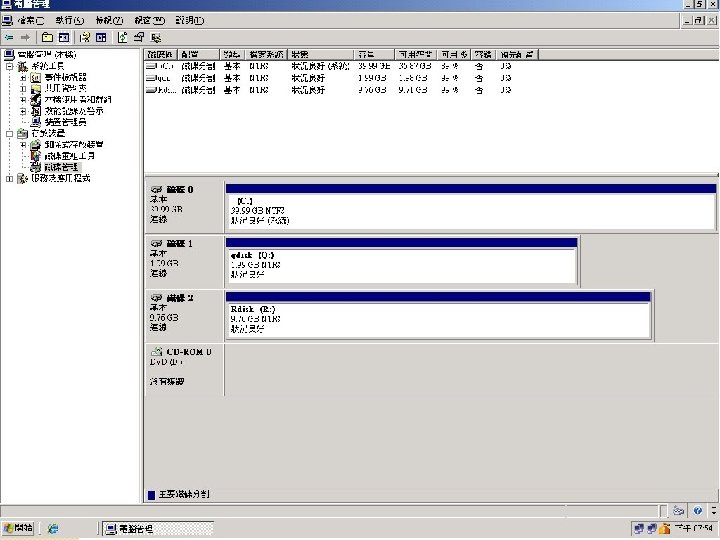Open the File (F) menu

pyautogui.click(x=31, y=20)
